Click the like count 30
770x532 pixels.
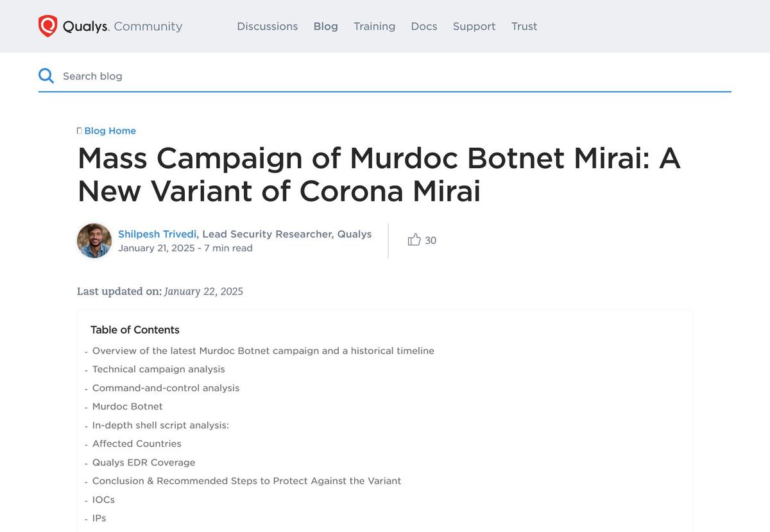[431, 241]
